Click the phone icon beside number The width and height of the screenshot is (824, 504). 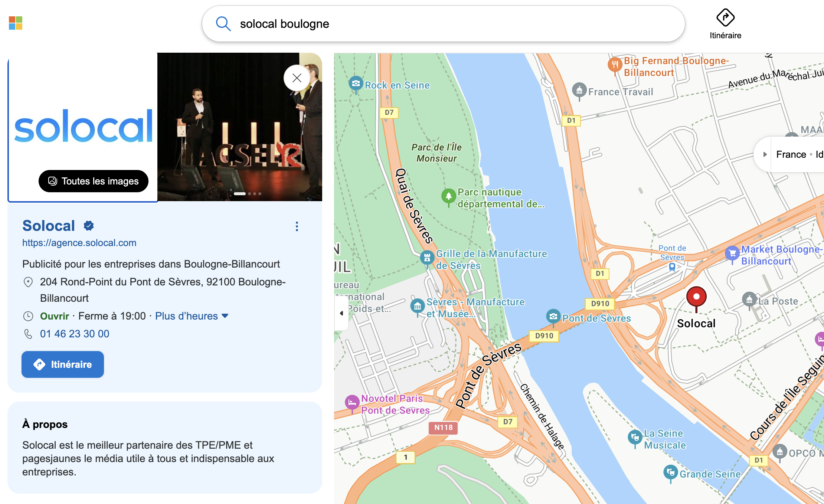(x=28, y=334)
